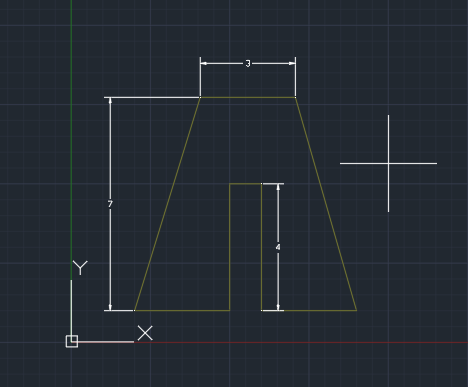Click the UCS origin square icon
The height and width of the screenshot is (387, 468).
pyautogui.click(x=72, y=341)
